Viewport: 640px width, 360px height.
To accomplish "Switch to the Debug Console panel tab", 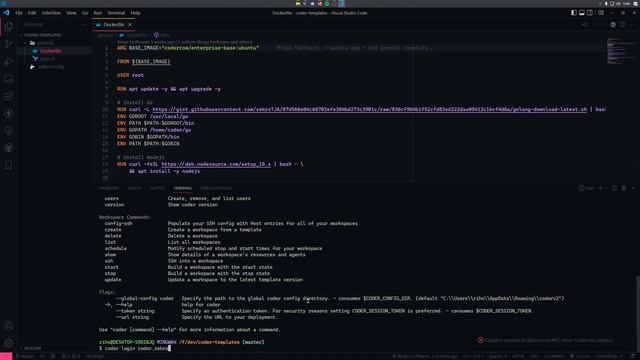I will [x=216, y=188].
